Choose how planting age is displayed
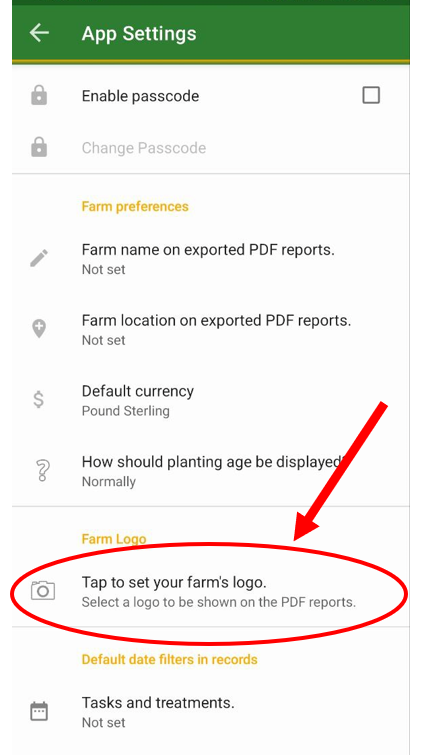The image size is (424, 755). (211, 470)
